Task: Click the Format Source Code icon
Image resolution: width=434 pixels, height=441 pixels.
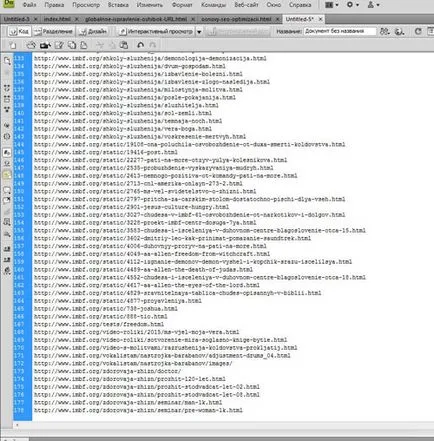Action: click(x=7, y=271)
